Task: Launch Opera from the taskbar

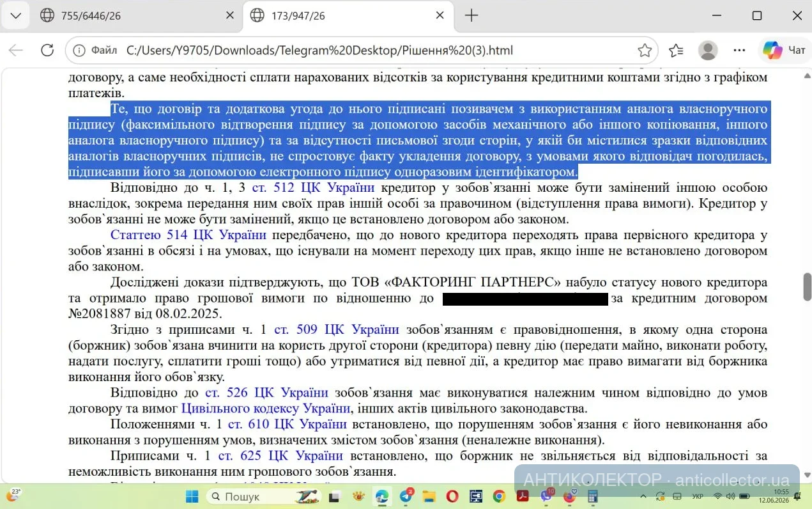Action: click(x=452, y=496)
